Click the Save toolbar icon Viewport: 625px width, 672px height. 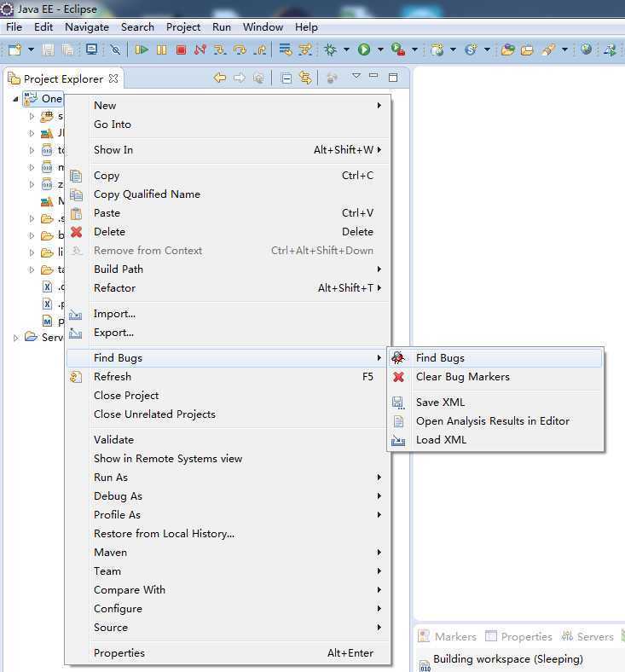pos(48,50)
